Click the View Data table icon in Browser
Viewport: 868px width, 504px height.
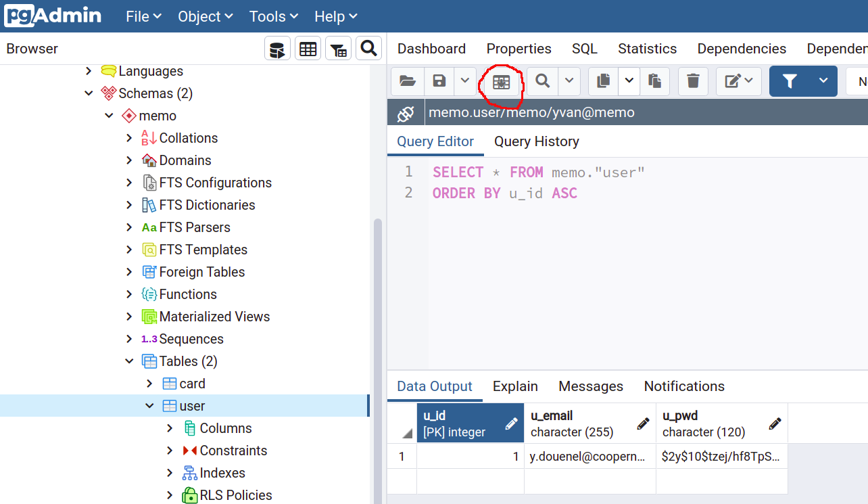(x=308, y=49)
